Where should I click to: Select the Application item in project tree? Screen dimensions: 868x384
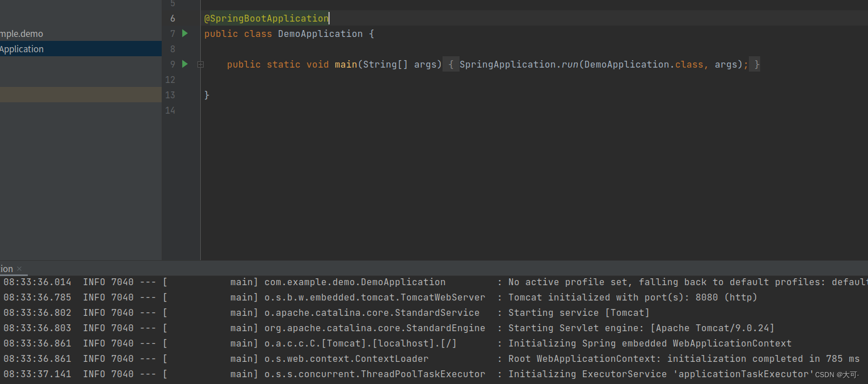coord(81,49)
